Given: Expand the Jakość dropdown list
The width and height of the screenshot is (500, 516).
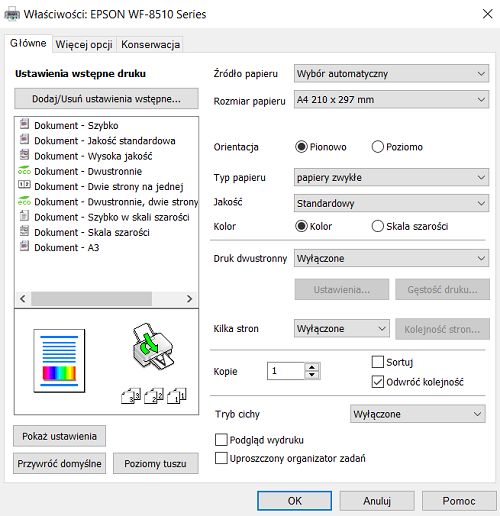Looking at the screenshot, I should tap(391, 203).
